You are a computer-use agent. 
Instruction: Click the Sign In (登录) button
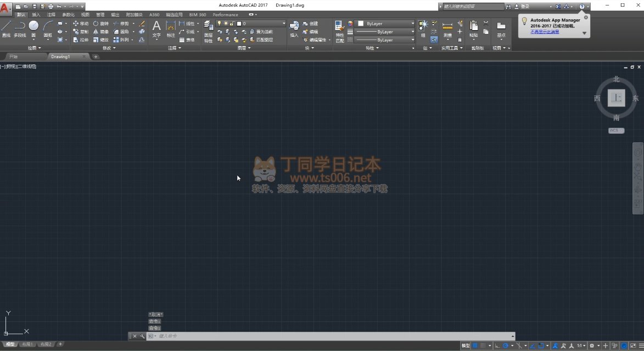525,6
